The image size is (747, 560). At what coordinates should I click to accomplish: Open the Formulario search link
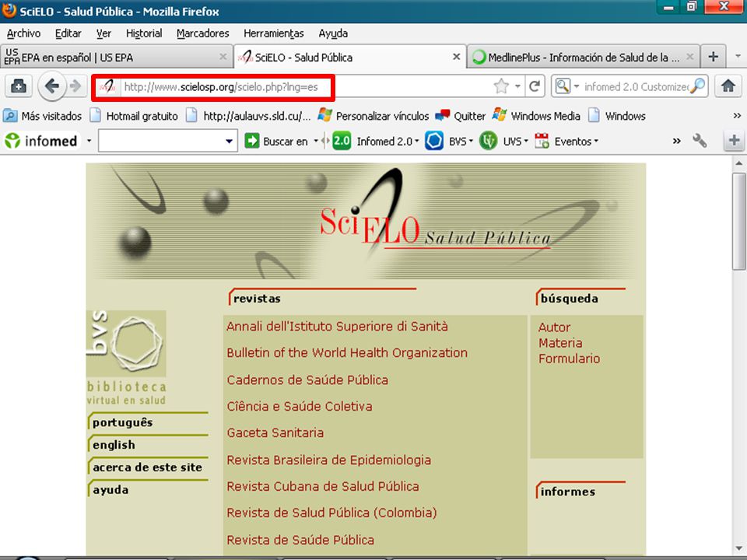pyautogui.click(x=569, y=359)
